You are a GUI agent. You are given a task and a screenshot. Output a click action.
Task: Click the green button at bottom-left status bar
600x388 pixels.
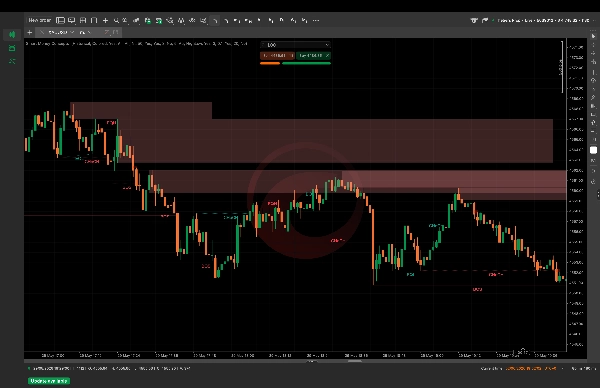coord(49,381)
